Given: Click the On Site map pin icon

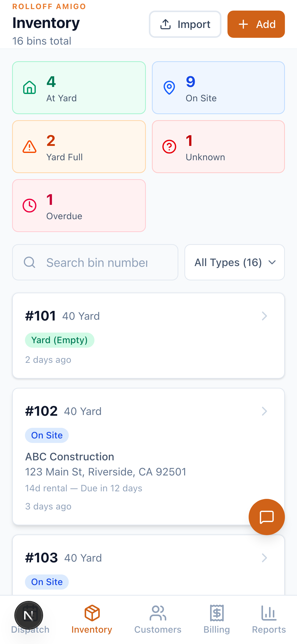Looking at the screenshot, I should tap(169, 88).
